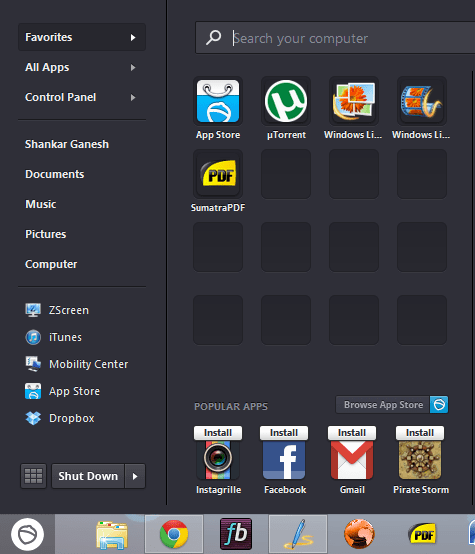Image resolution: width=475 pixels, height=554 pixels.
Task: Open Windows Live Photo Gallery tile
Action: coord(354,101)
